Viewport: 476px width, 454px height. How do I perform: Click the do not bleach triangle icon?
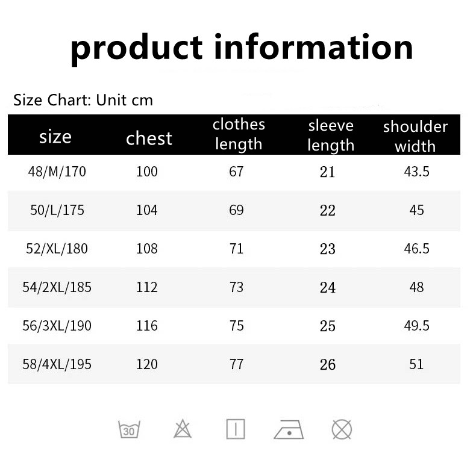(183, 429)
